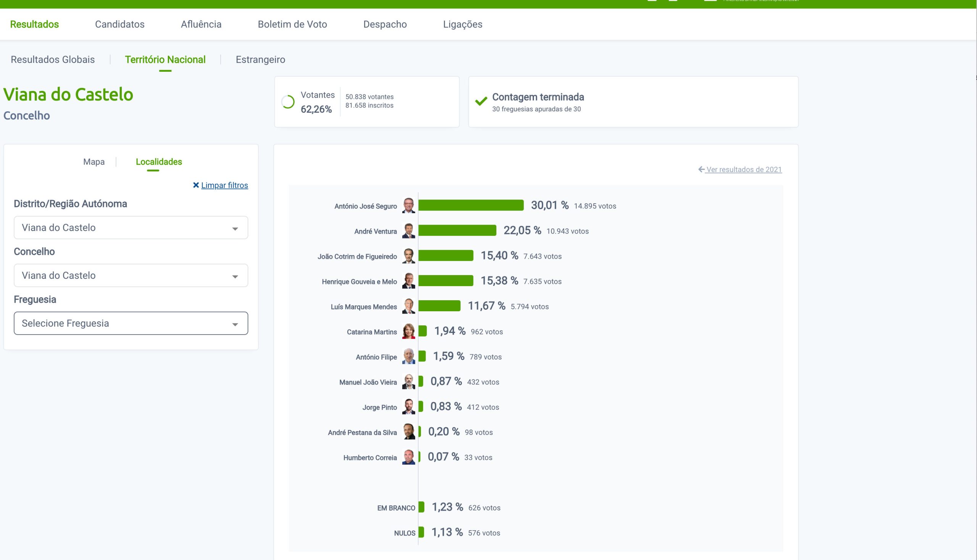The height and width of the screenshot is (560, 977).
Task: Click the X icon beside Limpar filtros
Action: (x=196, y=185)
